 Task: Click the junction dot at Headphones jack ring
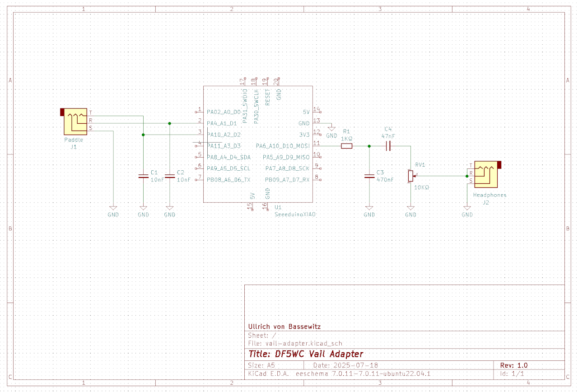coord(467,176)
